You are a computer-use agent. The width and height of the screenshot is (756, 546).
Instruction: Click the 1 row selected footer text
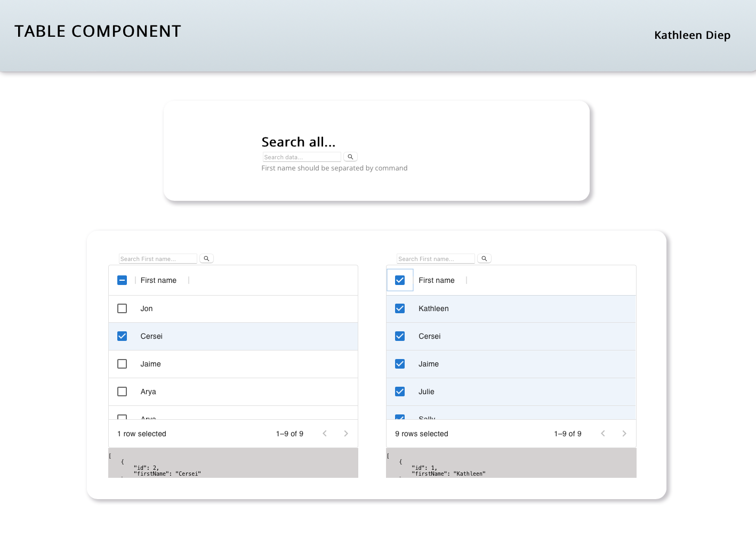[142, 434]
